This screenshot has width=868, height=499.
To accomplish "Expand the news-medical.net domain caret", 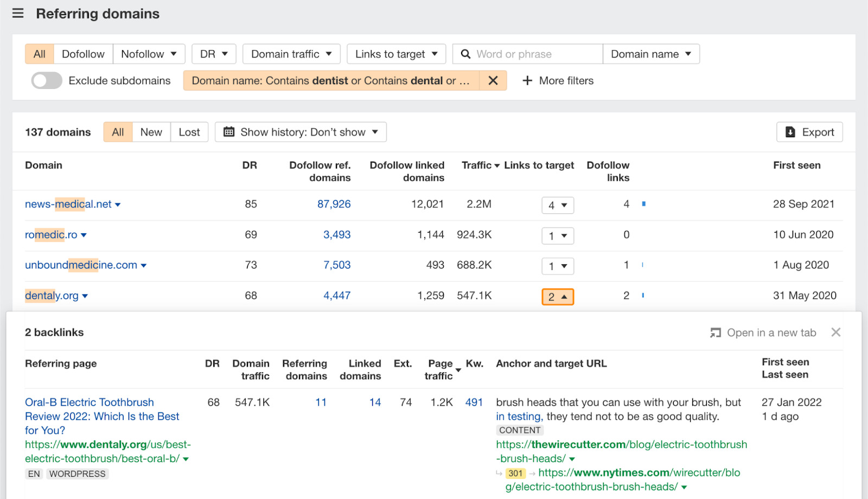I will (119, 204).
